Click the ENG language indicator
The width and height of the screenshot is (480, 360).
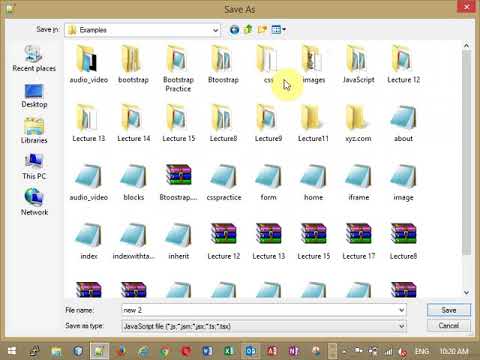pos(422,351)
